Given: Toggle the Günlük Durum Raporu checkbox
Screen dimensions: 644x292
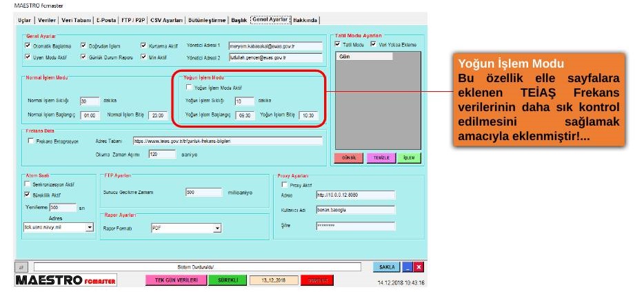Looking at the screenshot, I should click(x=83, y=57).
